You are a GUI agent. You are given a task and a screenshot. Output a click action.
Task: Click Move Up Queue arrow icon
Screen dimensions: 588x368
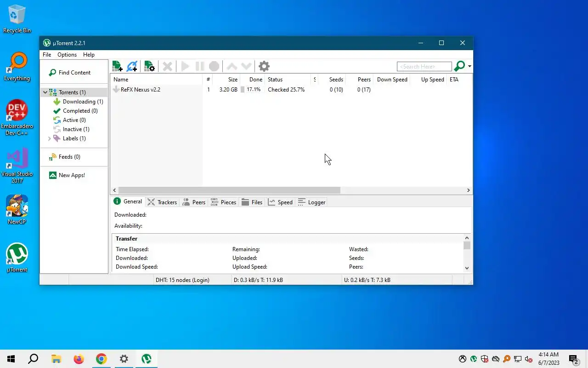point(232,66)
